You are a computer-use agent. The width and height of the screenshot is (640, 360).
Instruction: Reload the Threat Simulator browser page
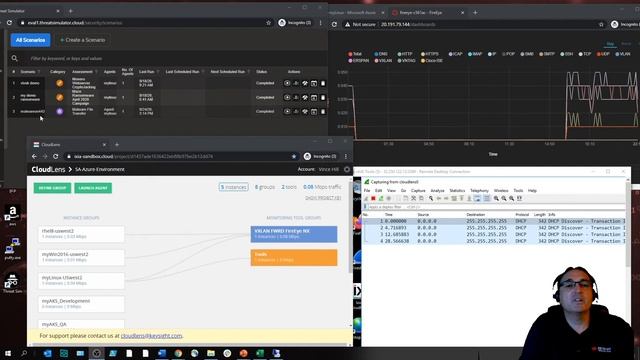[9, 23]
